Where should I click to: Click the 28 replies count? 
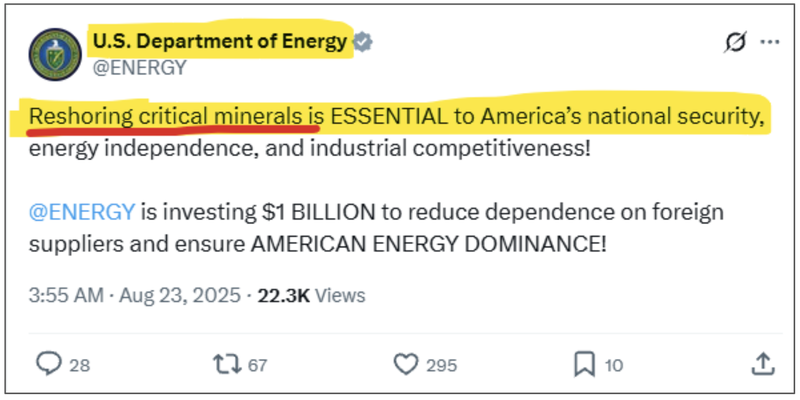tap(79, 364)
